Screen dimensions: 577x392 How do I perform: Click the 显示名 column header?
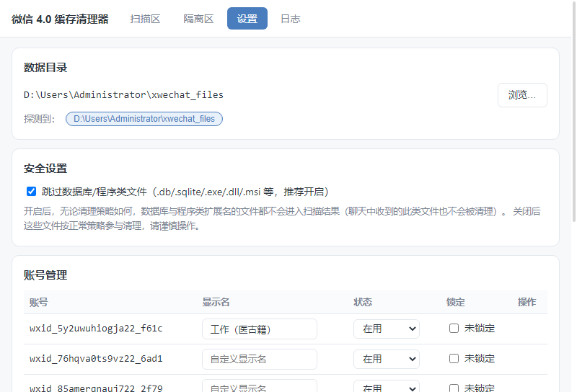[216, 302]
